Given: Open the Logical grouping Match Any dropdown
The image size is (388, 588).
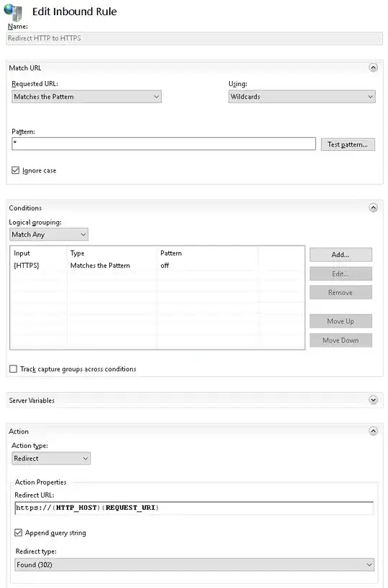Looking at the screenshot, I should (49, 234).
